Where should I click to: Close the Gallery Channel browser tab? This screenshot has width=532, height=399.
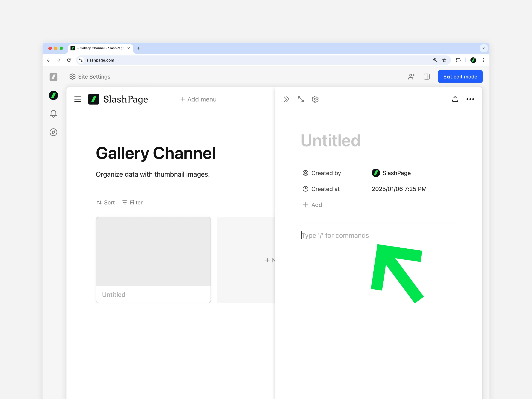pos(129,48)
